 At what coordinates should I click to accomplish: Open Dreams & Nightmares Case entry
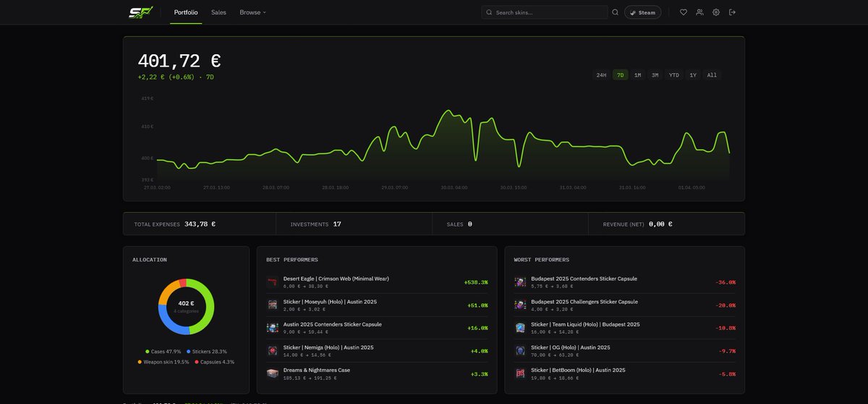click(317, 370)
